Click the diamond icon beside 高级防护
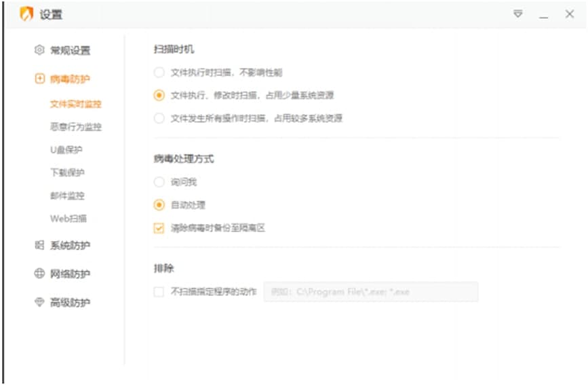The image size is (588, 385). [x=39, y=302]
